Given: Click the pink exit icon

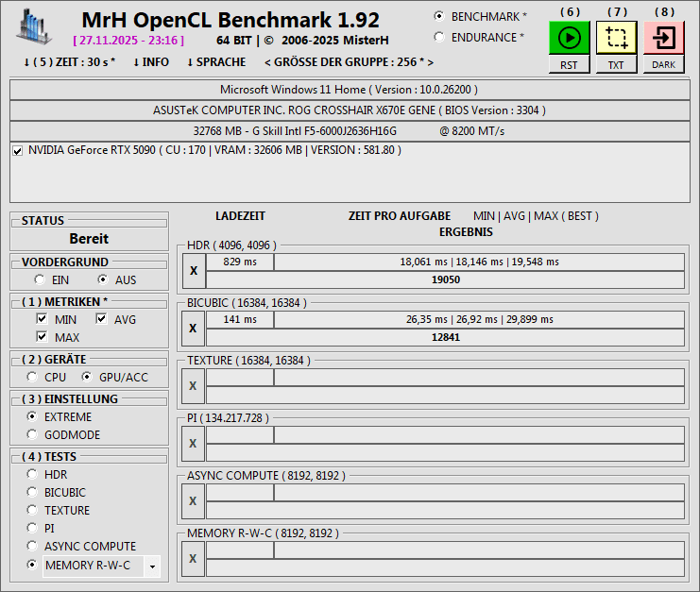Looking at the screenshot, I should coord(664,38).
